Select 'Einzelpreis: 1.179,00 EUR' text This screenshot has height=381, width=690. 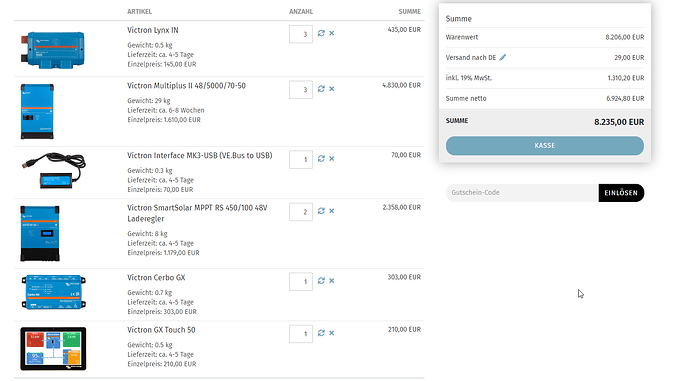[163, 253]
